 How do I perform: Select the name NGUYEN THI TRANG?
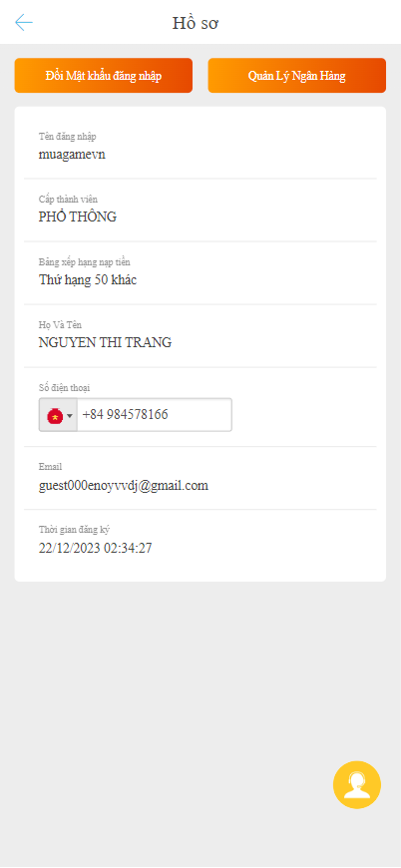(105, 342)
